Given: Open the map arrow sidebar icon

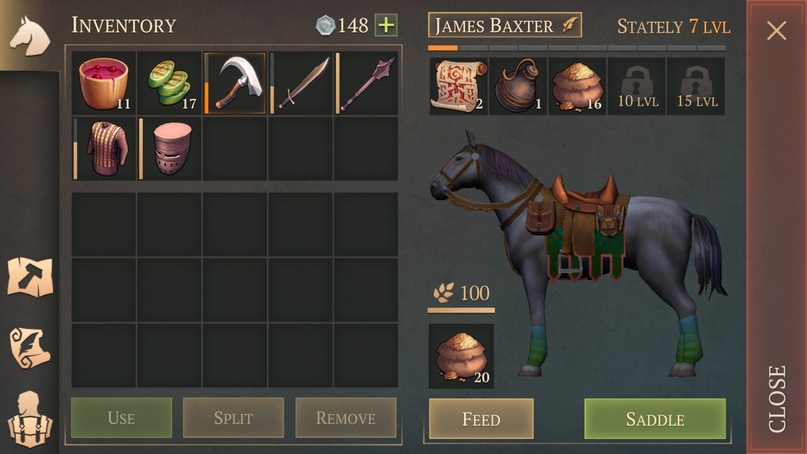Looking at the screenshot, I should click(30, 277).
